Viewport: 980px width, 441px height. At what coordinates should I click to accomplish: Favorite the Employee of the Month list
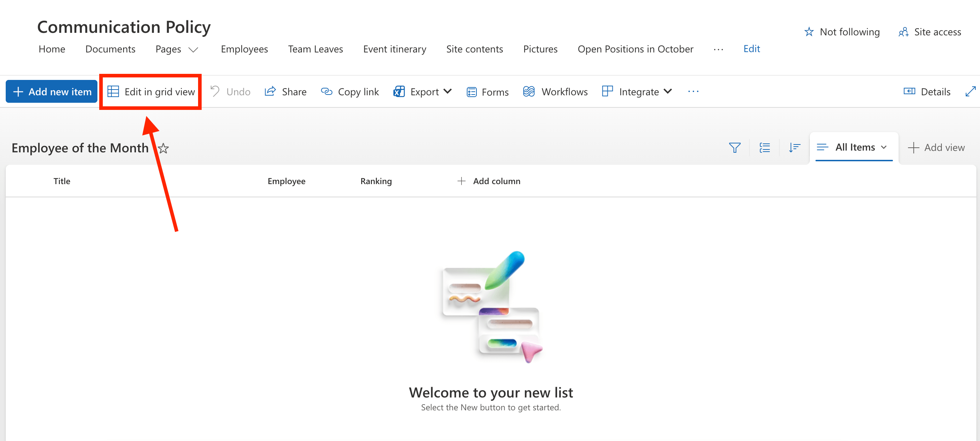pyautogui.click(x=163, y=148)
